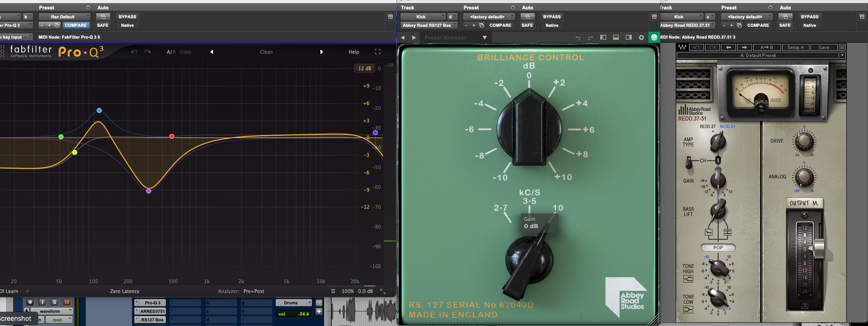Click the blue EQ band node
This screenshot has width=868, height=326.
click(99, 110)
